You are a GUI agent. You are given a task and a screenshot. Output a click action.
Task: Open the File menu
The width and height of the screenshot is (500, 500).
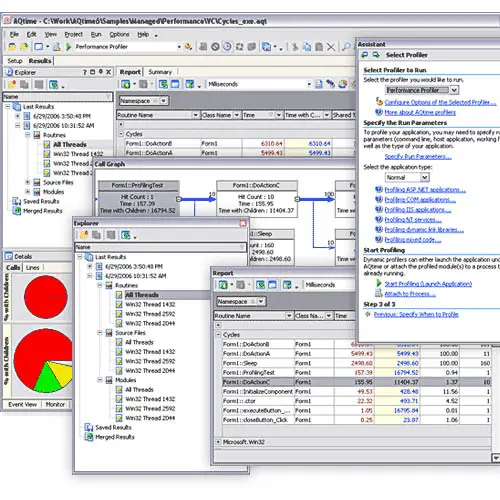14,34
